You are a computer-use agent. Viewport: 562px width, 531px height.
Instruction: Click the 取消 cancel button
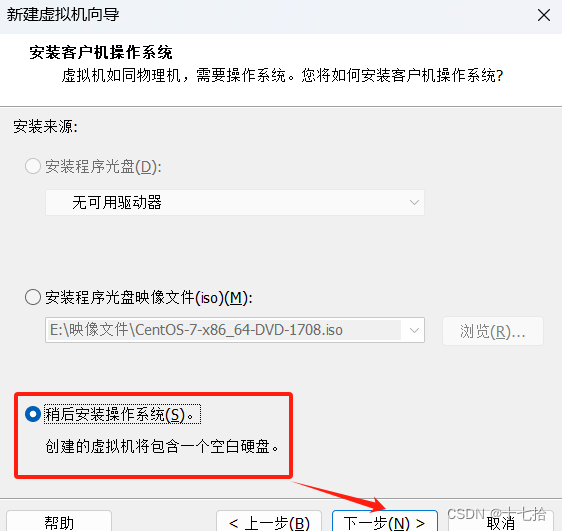click(x=501, y=522)
